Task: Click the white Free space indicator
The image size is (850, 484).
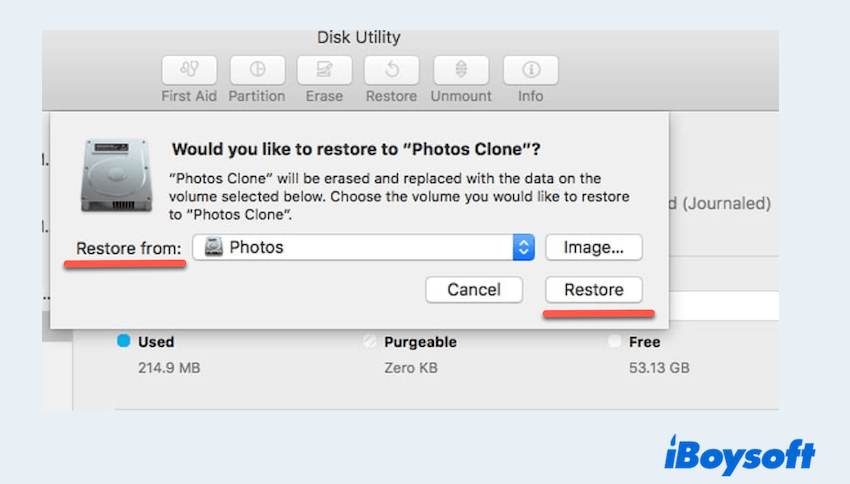Action: pos(614,341)
